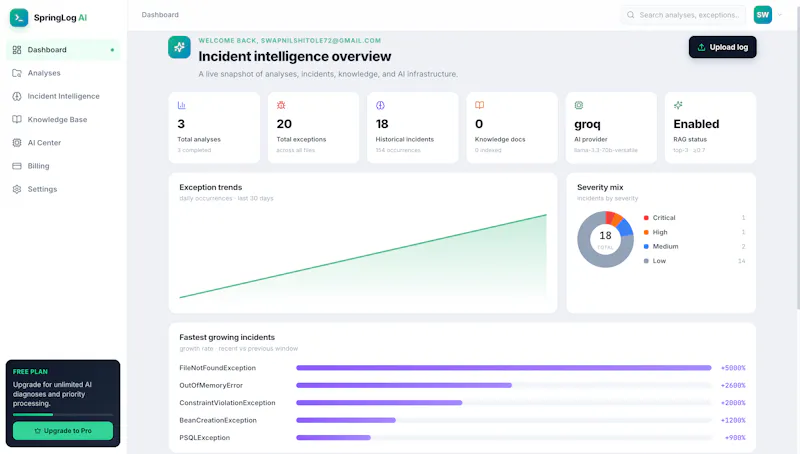Open Incident Intelligence page
Screen dimensions: 800x454
pyautogui.click(x=63, y=96)
